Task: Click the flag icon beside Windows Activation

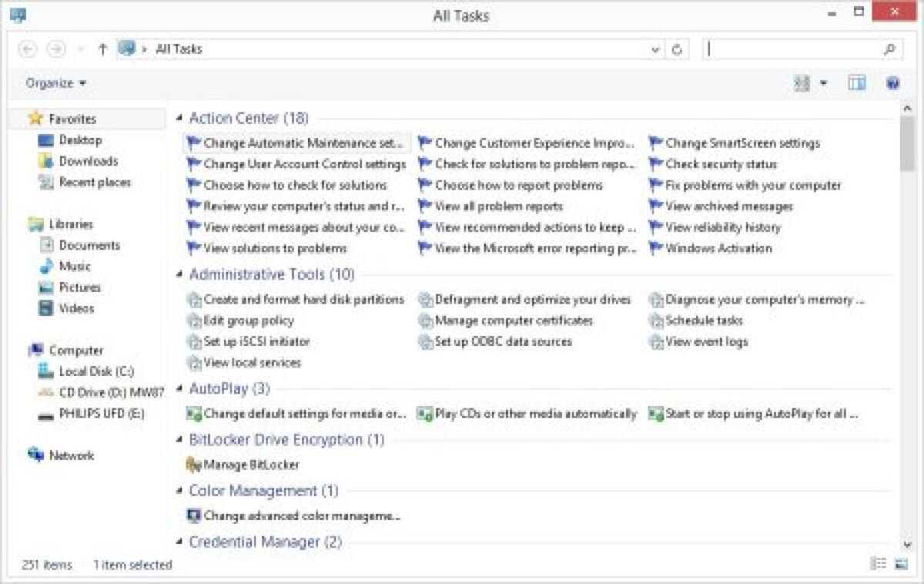Action: click(x=654, y=248)
